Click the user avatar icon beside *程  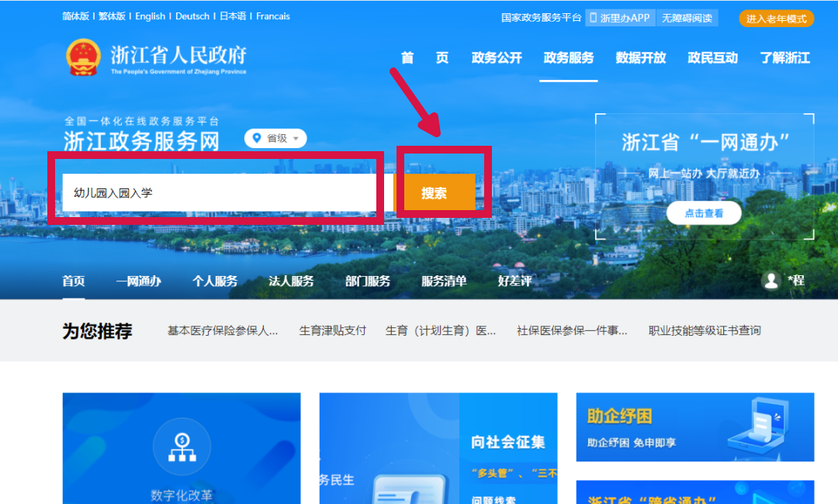coord(770,280)
